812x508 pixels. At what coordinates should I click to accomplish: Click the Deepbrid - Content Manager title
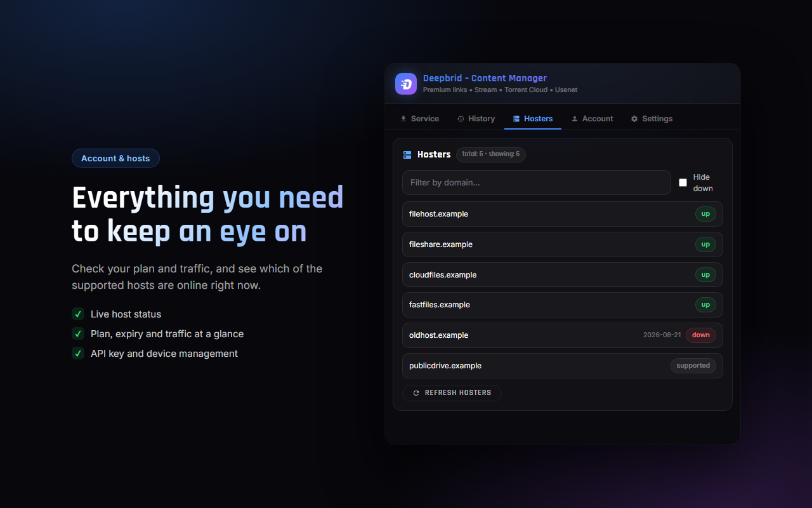485,78
